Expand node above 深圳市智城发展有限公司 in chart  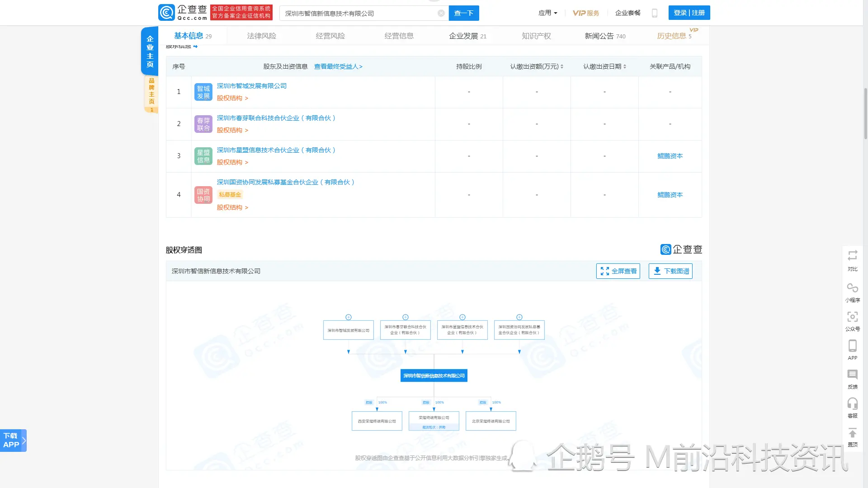click(349, 317)
